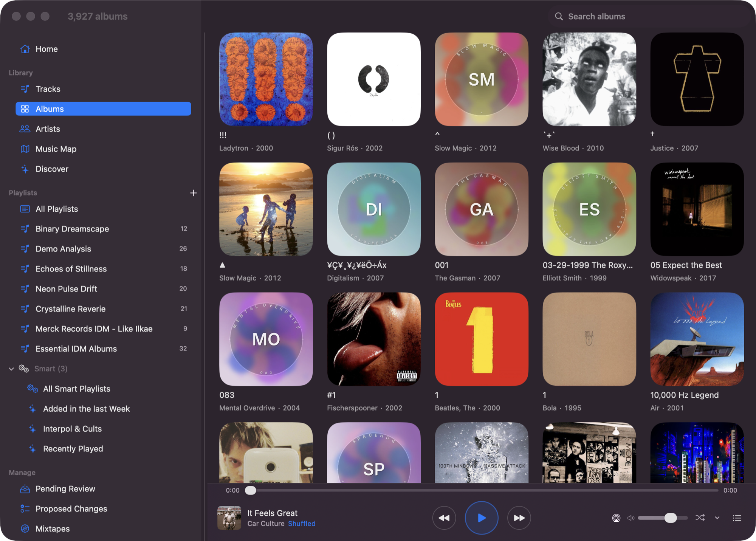Viewport: 756px width, 541px height.
Task: Click the "The Gasman · 2007" subtitle
Action: 468,278
